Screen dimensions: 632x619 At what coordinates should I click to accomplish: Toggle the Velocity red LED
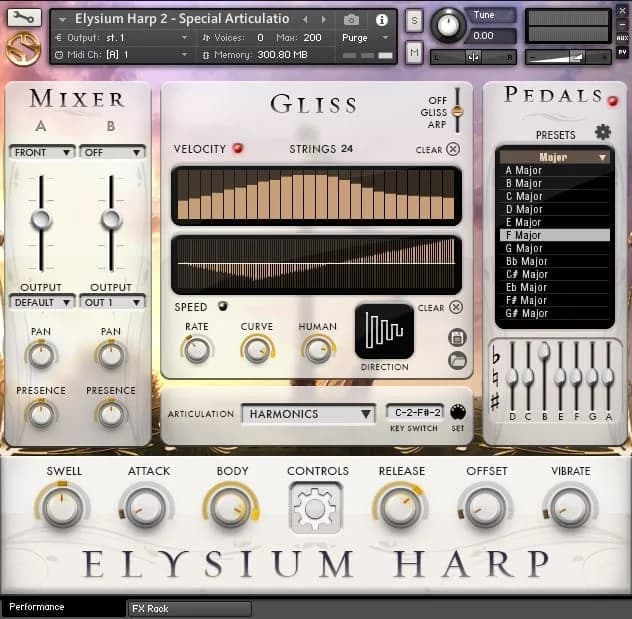coord(238,148)
